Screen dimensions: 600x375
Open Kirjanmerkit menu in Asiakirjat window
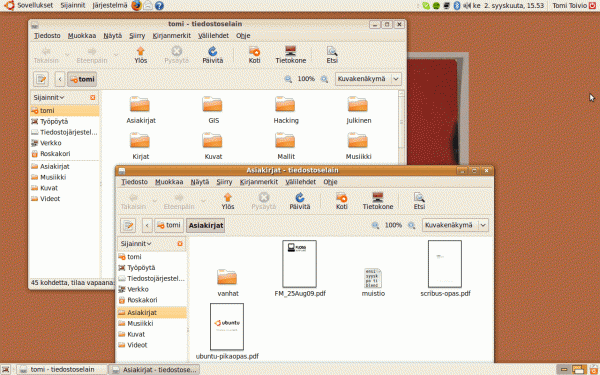259,182
